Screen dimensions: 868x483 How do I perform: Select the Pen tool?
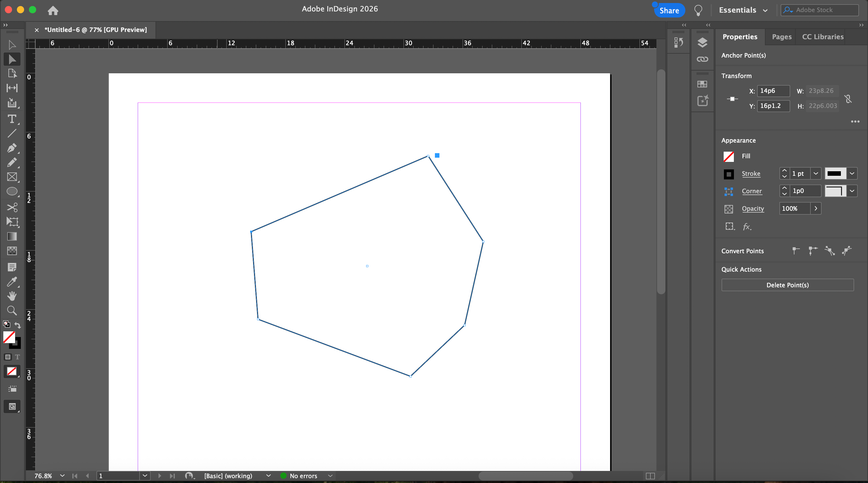coord(12,148)
